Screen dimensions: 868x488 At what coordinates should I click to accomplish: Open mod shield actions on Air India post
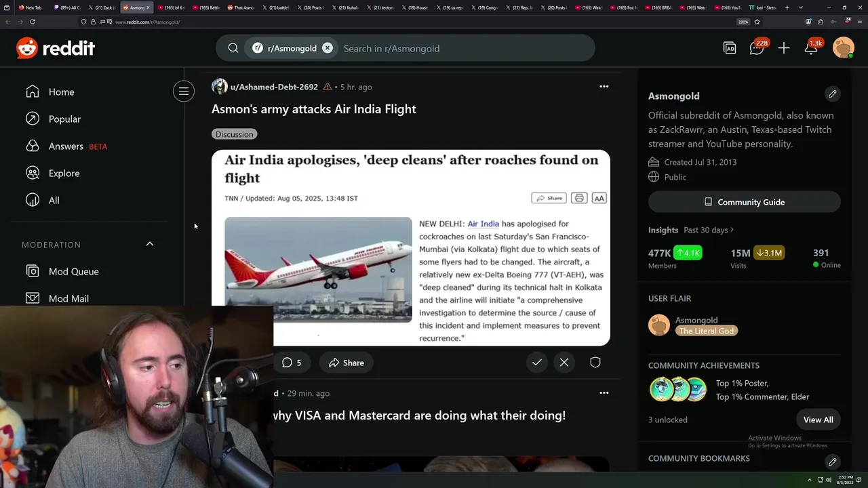[595, 363]
